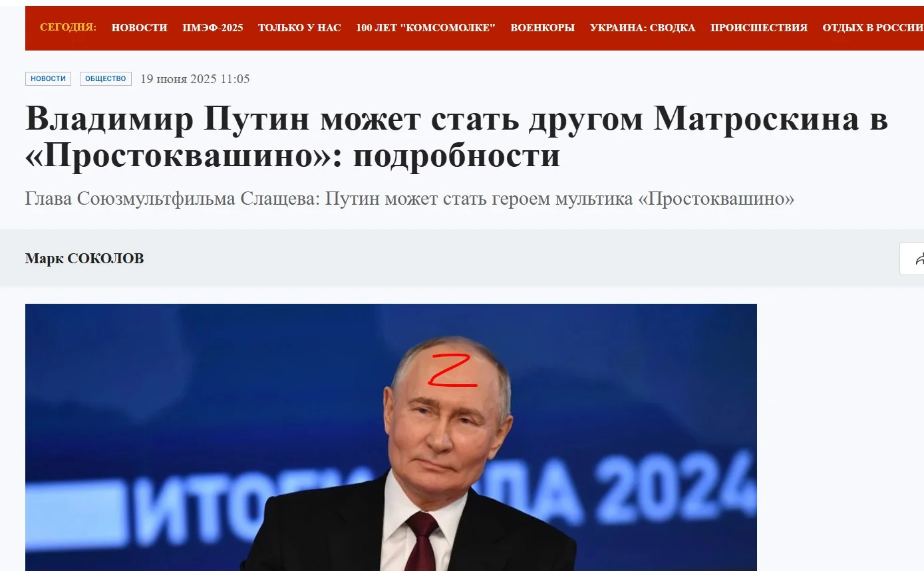Click the ОБЩЕСТВО category tag
Viewport: 924px width, 571px height.
(x=106, y=78)
